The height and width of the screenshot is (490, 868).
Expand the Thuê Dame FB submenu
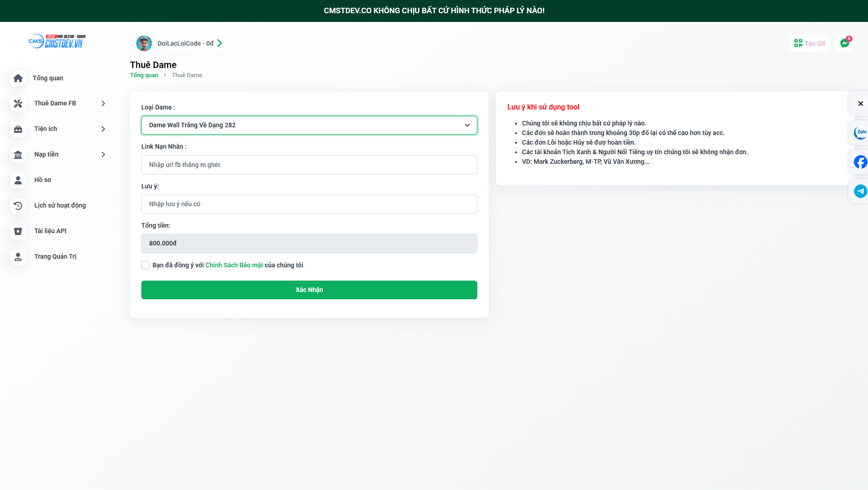[x=103, y=104]
